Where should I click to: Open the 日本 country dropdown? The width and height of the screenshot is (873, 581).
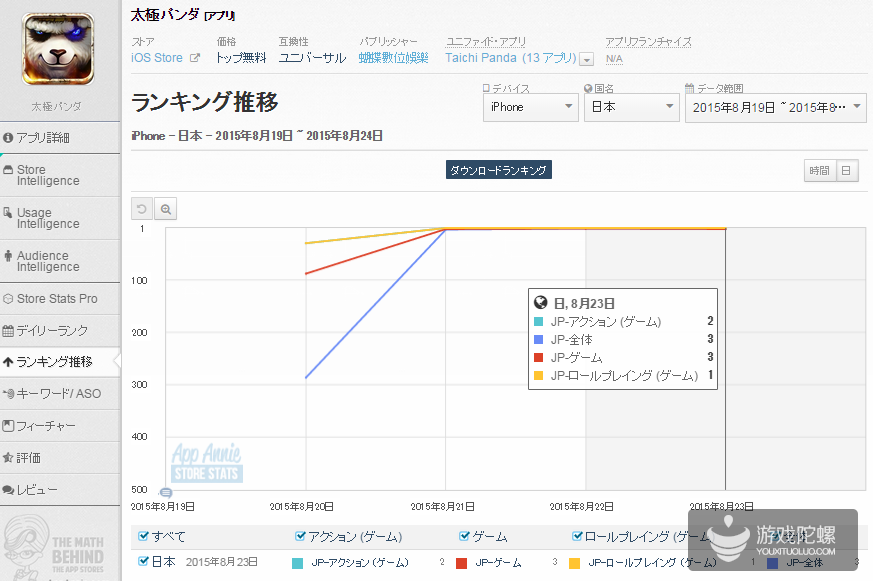[631, 107]
